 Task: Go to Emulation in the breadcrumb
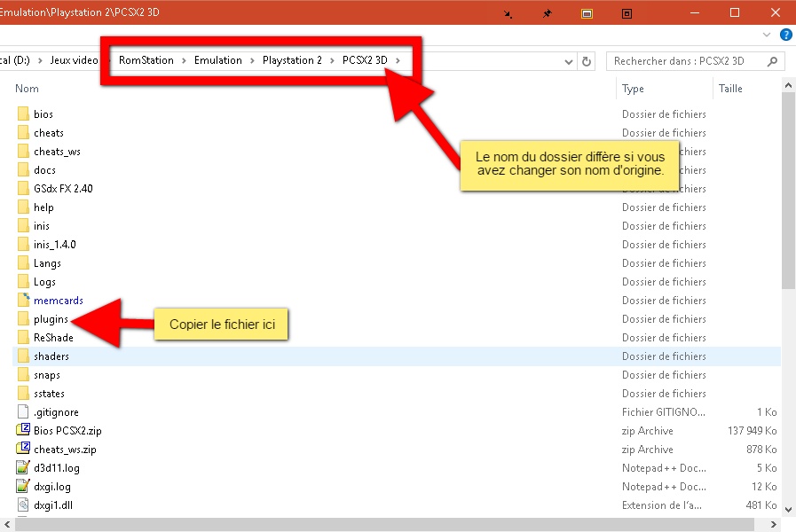[217, 60]
